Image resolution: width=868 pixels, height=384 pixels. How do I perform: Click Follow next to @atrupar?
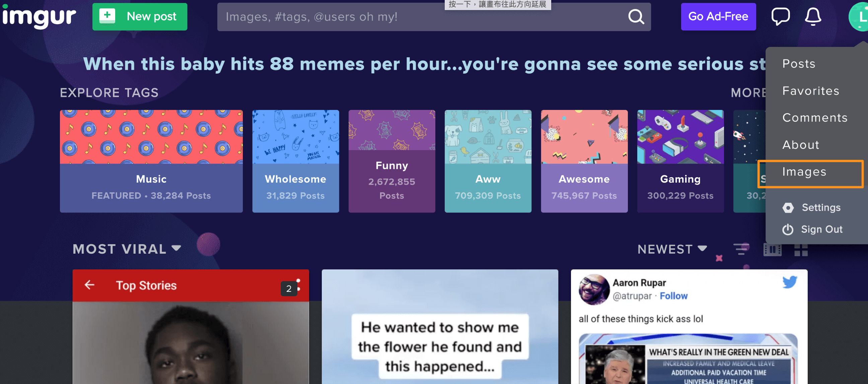(x=673, y=296)
